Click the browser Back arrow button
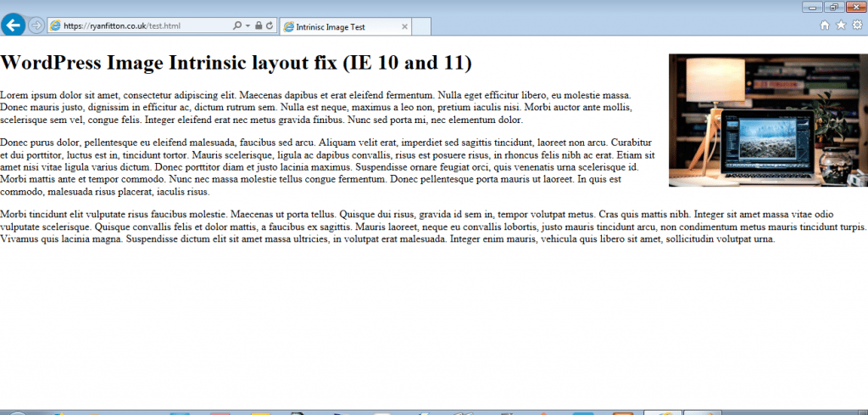Screen dimensions: 868x415 tap(13, 25)
